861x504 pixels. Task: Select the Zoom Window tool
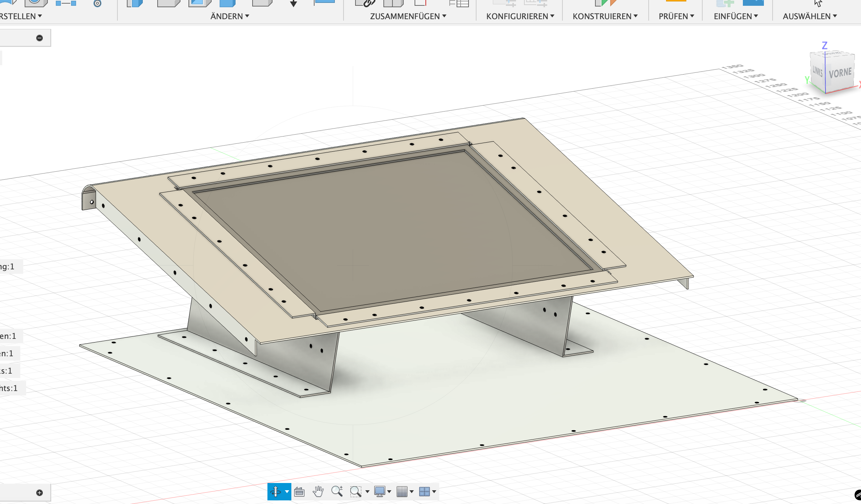355,491
